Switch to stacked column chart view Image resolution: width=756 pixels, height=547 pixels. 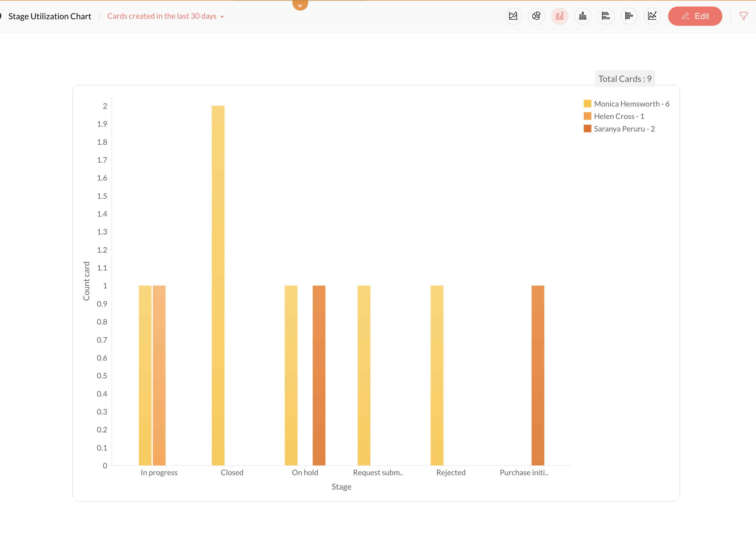pos(582,16)
